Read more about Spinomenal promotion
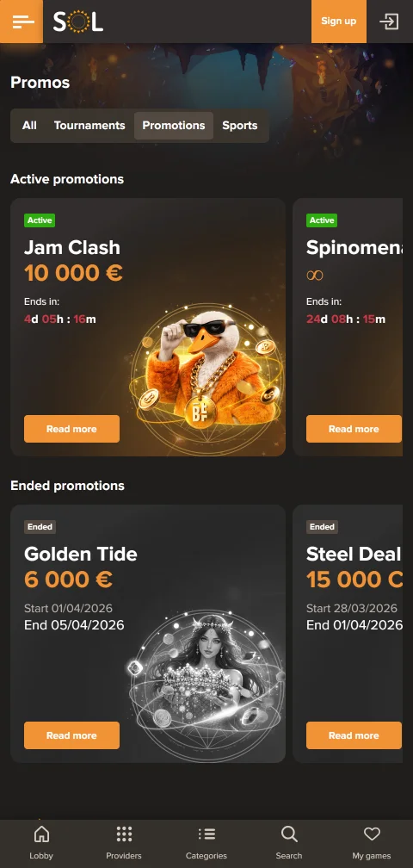Viewport: 413px width, 868px height. (x=354, y=429)
